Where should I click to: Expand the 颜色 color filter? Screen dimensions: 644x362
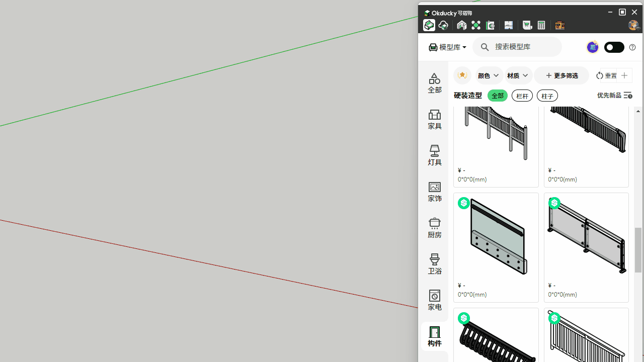[489, 75]
